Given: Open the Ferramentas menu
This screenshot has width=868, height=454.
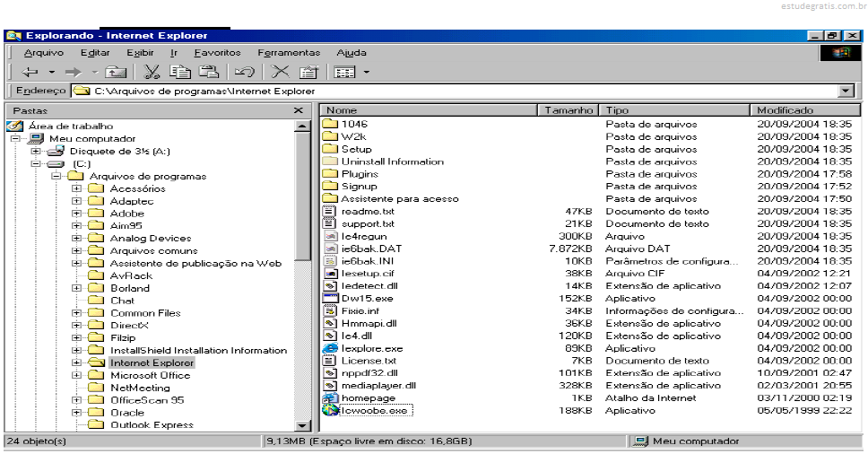Looking at the screenshot, I should (x=289, y=53).
